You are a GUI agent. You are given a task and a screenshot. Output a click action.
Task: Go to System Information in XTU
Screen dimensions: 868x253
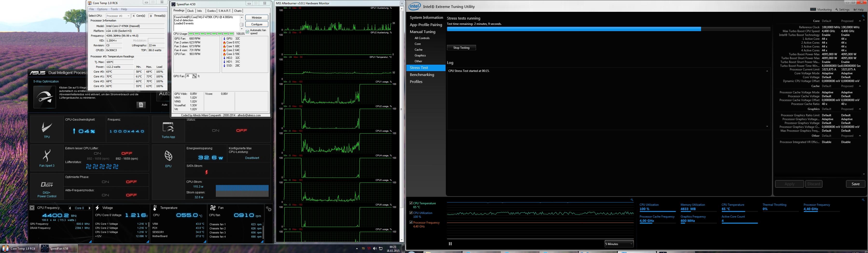(426, 18)
